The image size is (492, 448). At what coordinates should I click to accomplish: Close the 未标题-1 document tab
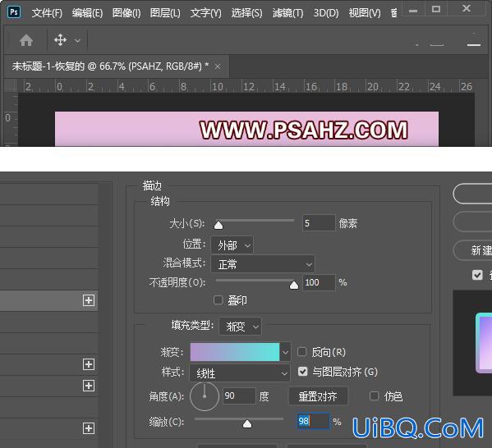pos(218,66)
